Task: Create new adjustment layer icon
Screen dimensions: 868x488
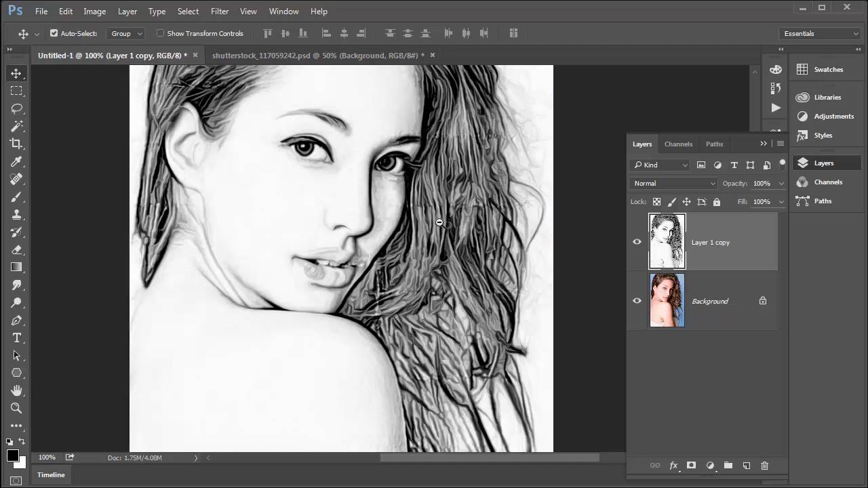Action: (710, 466)
